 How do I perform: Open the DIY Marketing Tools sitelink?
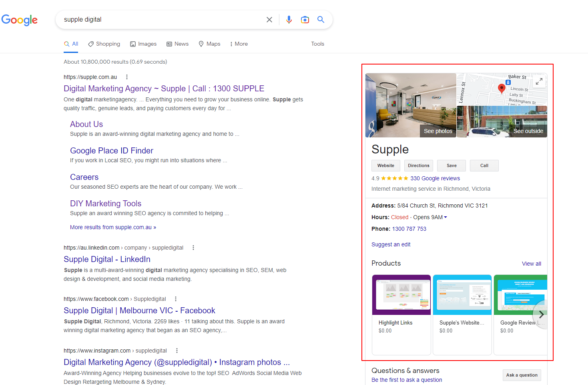pyautogui.click(x=106, y=204)
